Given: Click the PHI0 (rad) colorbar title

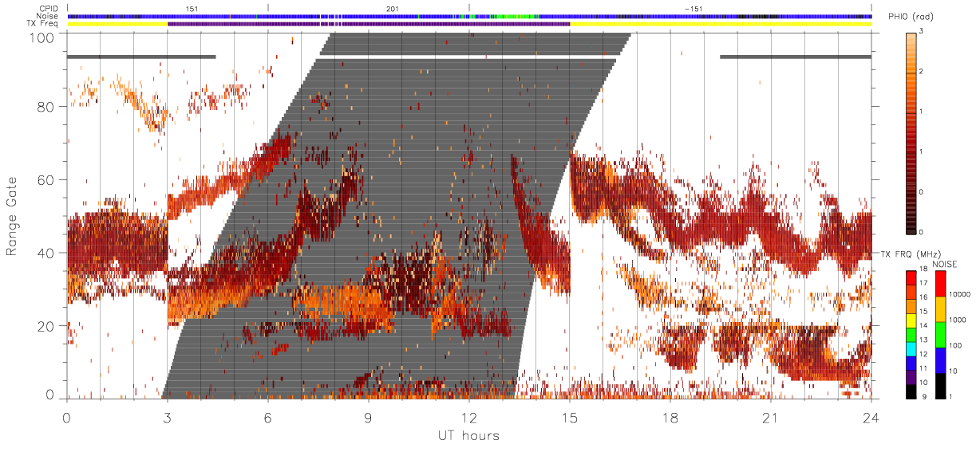Looking at the screenshot, I should (911, 18).
